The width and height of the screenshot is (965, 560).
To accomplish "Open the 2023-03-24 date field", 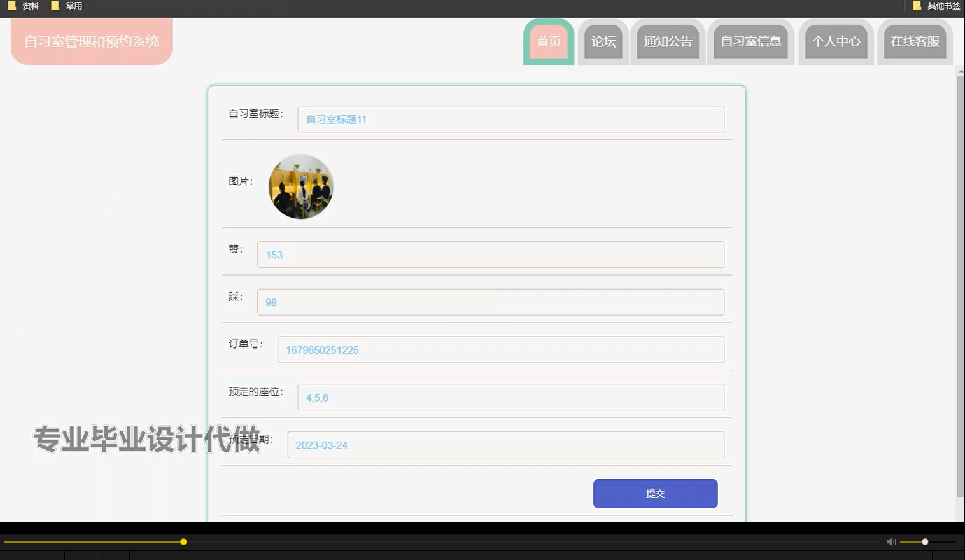I will point(505,445).
